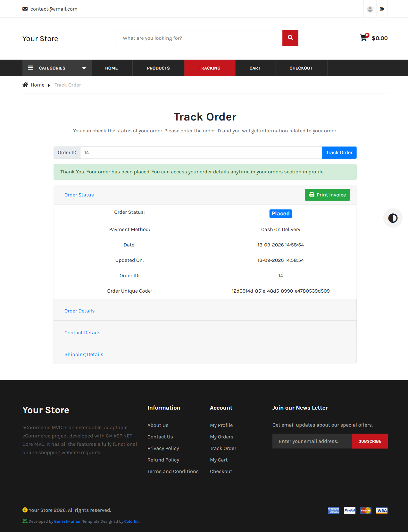The height and width of the screenshot is (532, 408).
Task: Click the Track Order breadcrumb text
Action: point(68,85)
